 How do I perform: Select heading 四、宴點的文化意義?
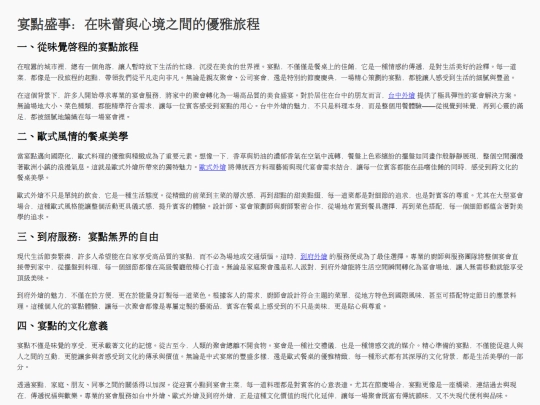(63, 326)
